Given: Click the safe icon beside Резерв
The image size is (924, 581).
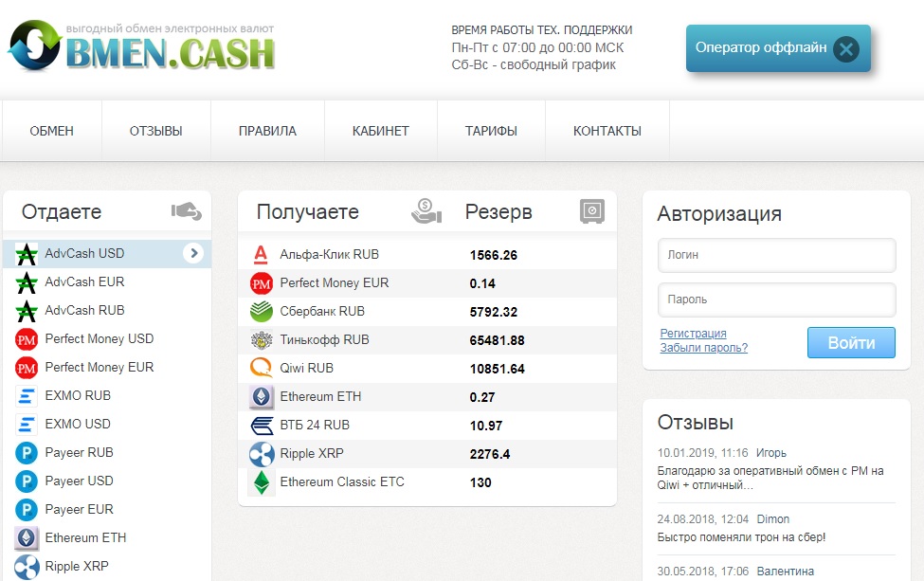Looking at the screenshot, I should click(x=592, y=211).
